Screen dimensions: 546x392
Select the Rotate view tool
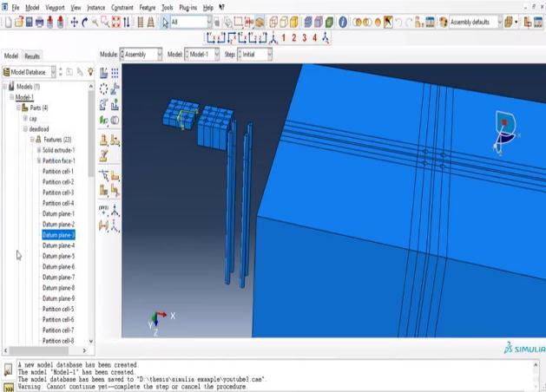[84, 23]
